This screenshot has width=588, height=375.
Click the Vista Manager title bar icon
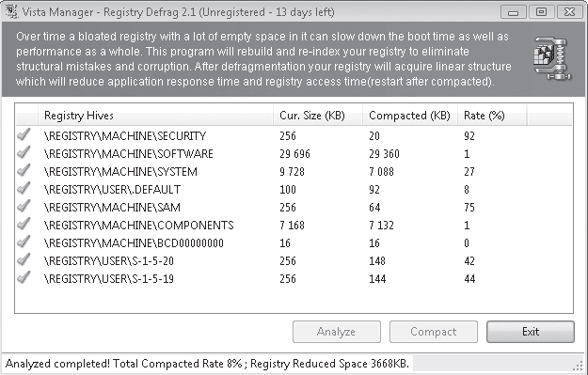click(11, 11)
